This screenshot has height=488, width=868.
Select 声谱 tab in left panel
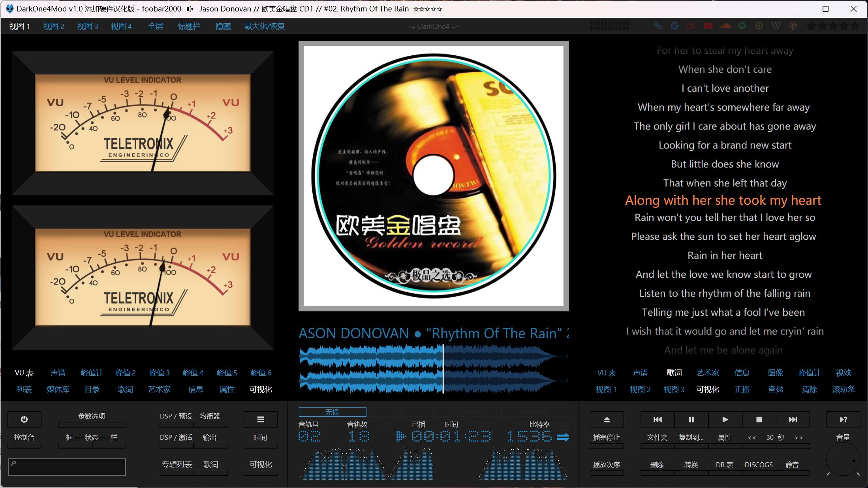pos(58,373)
